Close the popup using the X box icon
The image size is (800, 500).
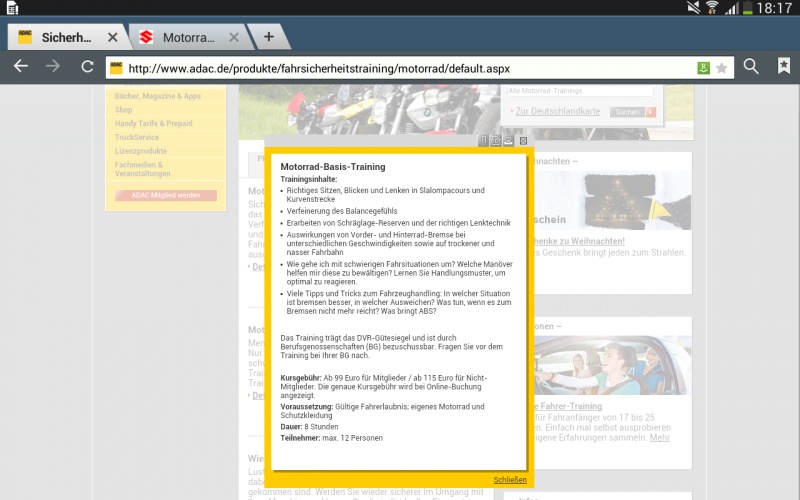click(x=523, y=141)
